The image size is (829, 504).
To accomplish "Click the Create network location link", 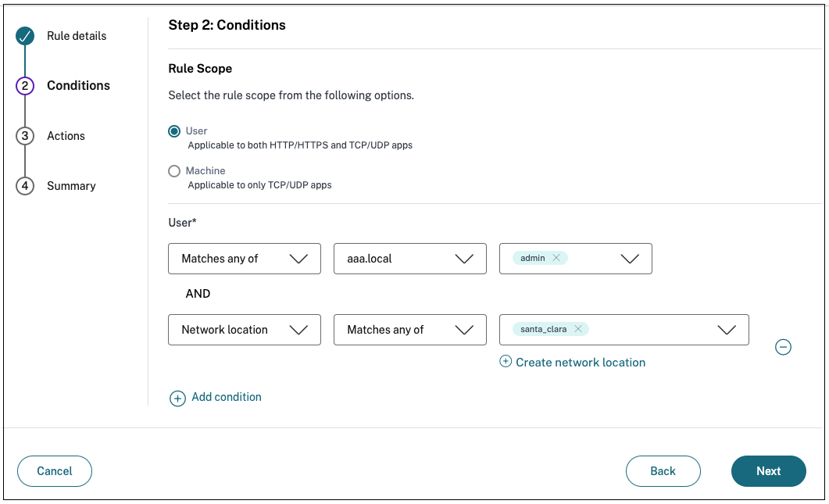I will (581, 363).
